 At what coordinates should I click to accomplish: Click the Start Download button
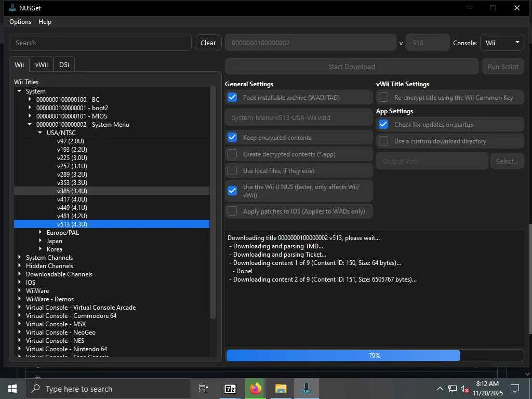[x=352, y=66]
